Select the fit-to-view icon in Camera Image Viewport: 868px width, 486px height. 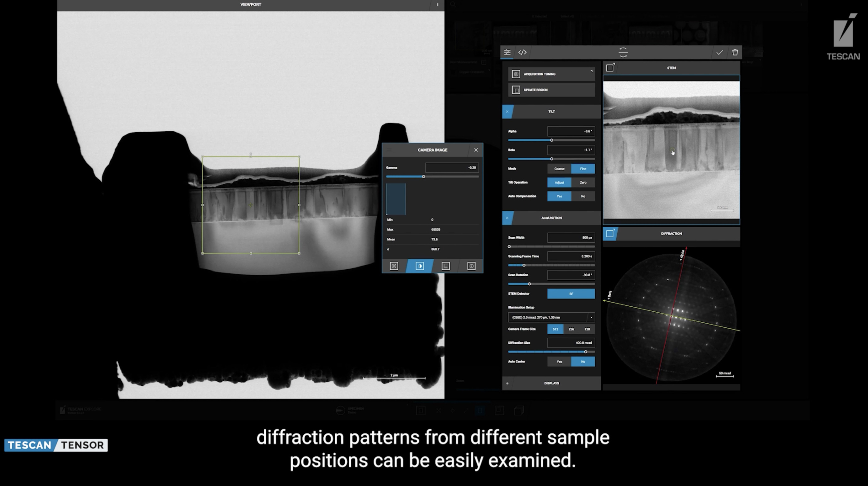[394, 266]
